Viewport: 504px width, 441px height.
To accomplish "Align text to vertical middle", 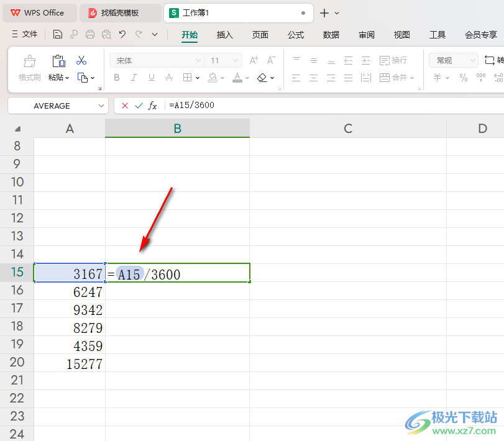I will click(314, 60).
